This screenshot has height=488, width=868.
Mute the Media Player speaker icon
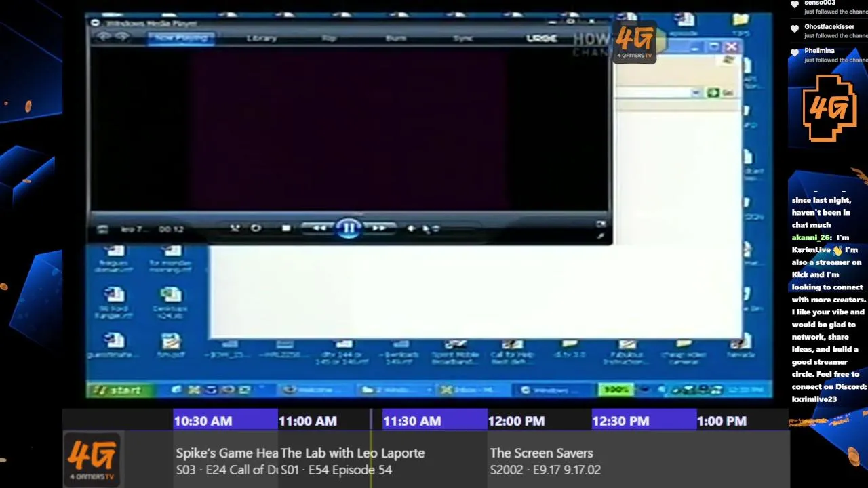[411, 229]
